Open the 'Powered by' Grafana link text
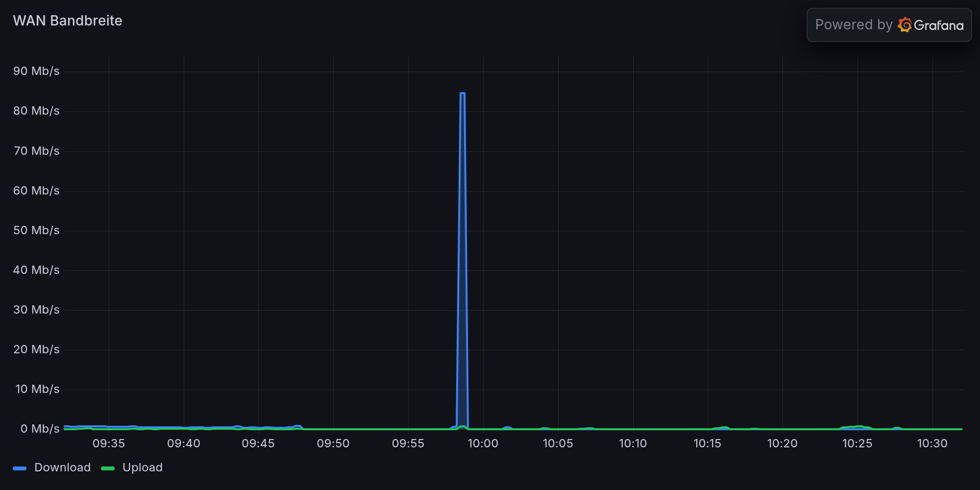The width and height of the screenshot is (980, 490). pos(854,25)
